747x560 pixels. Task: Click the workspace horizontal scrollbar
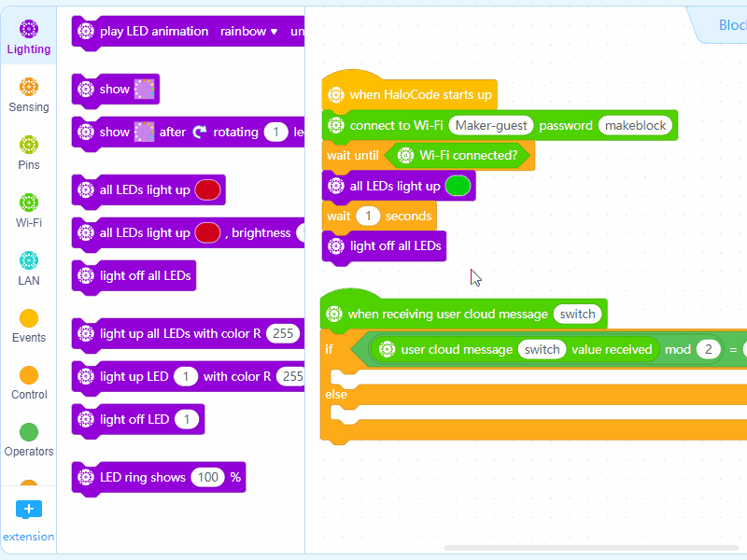pos(591,548)
